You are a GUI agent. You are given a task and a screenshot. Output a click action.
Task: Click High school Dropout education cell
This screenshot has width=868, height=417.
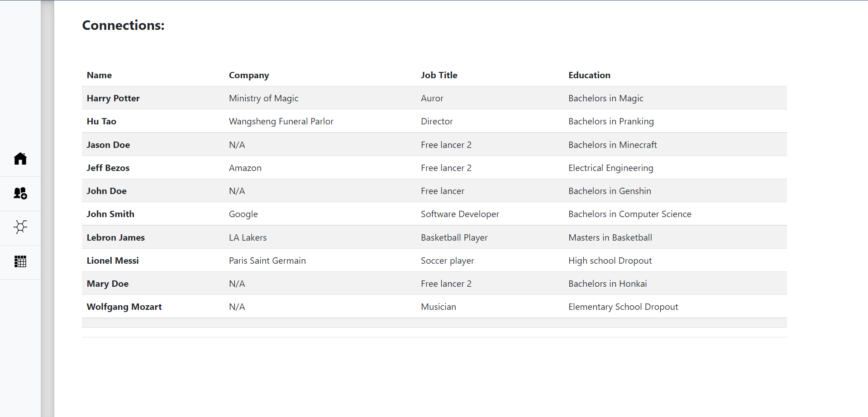[x=610, y=261]
